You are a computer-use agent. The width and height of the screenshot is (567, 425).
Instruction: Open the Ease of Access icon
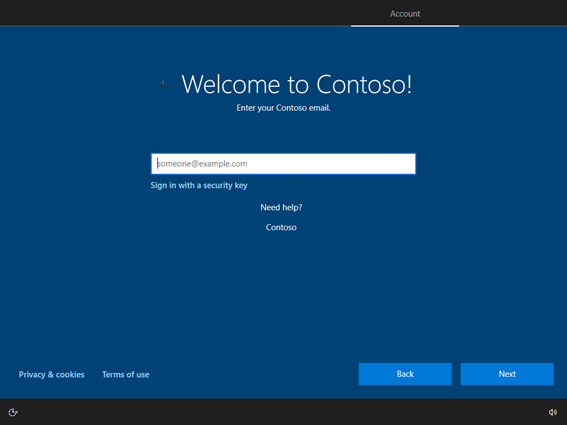pyautogui.click(x=13, y=412)
